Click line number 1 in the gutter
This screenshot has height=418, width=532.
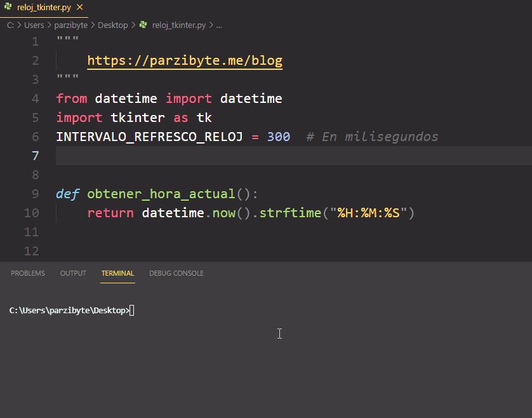click(x=36, y=41)
